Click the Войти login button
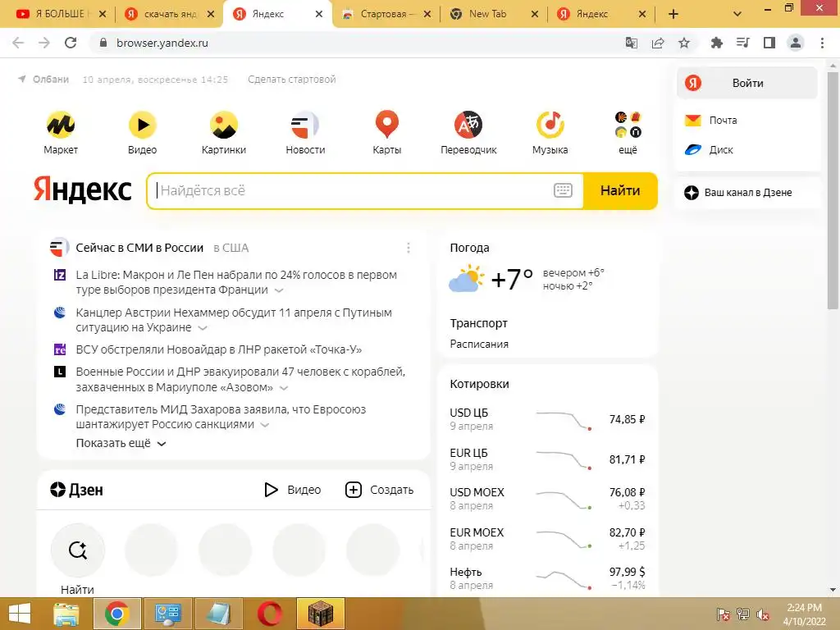840x630 pixels. point(747,83)
